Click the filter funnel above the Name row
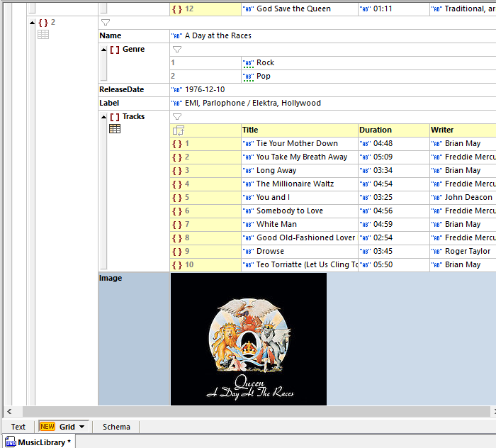This screenshot has height=448, width=496. 106,23
